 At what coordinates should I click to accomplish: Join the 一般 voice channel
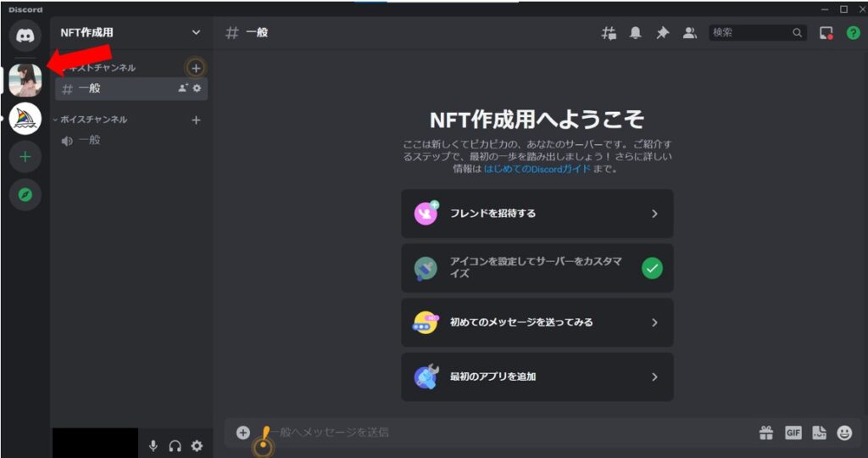click(x=131, y=141)
